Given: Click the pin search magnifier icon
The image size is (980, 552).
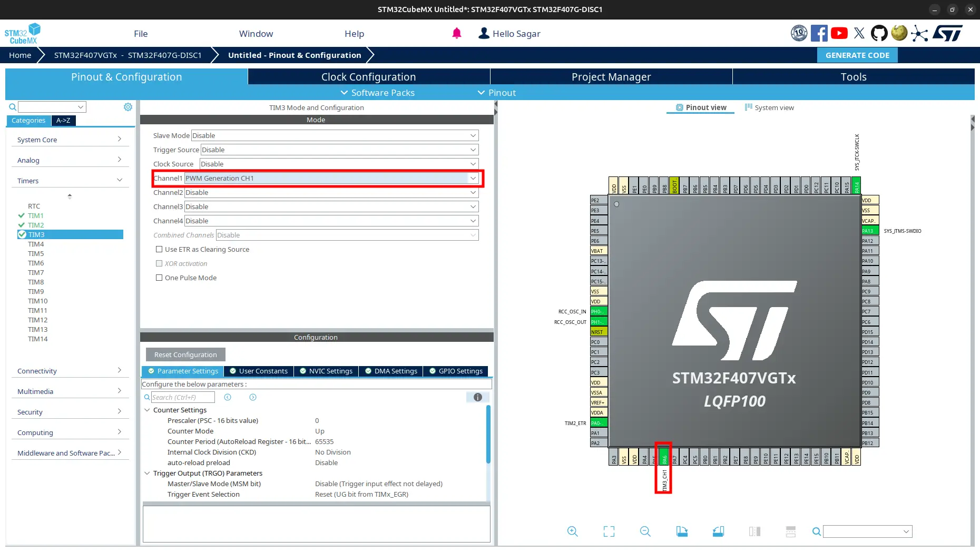Looking at the screenshot, I should (x=816, y=531).
